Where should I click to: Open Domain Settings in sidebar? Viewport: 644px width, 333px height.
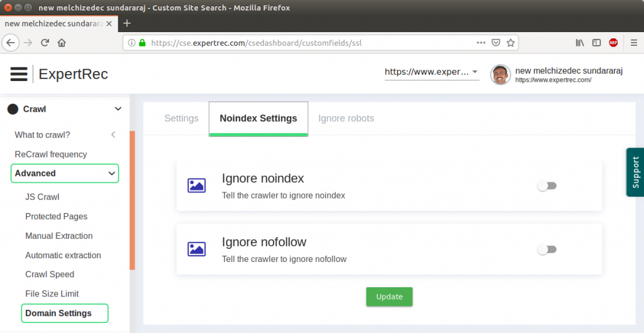65,314
